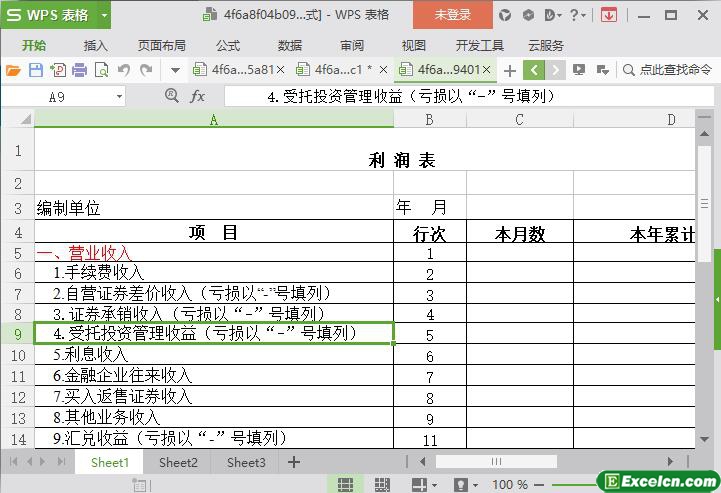Close the 4f6a...9401 document tab
The width and height of the screenshot is (721, 493).
(x=486, y=70)
